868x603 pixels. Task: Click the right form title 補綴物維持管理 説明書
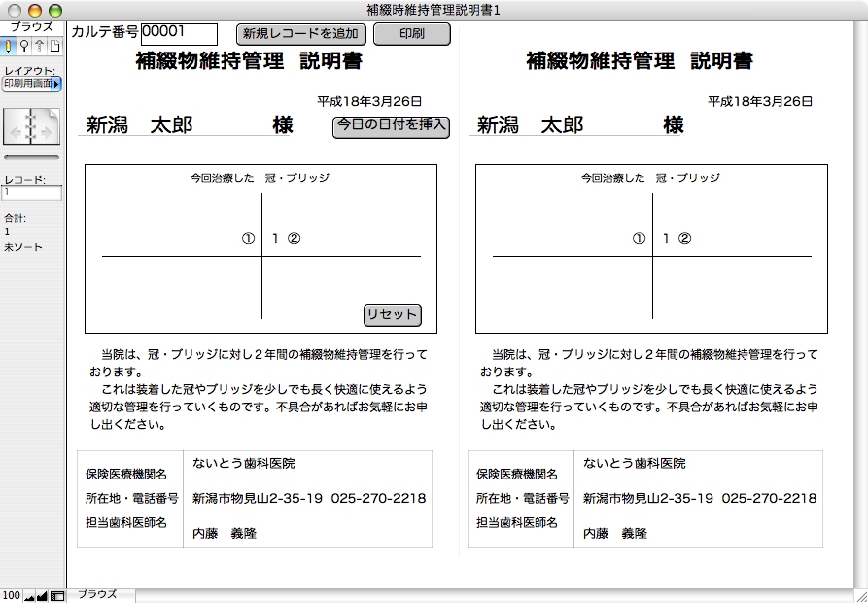coord(640,61)
